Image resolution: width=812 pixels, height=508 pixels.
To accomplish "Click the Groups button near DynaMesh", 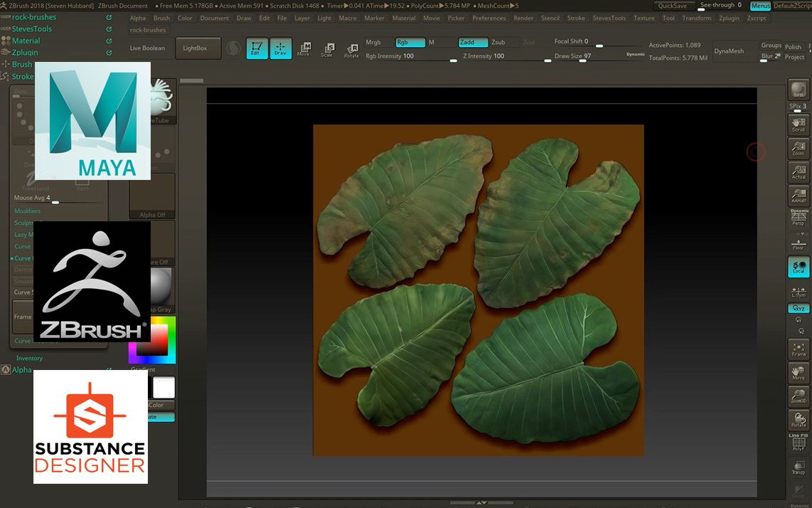I will 771,45.
